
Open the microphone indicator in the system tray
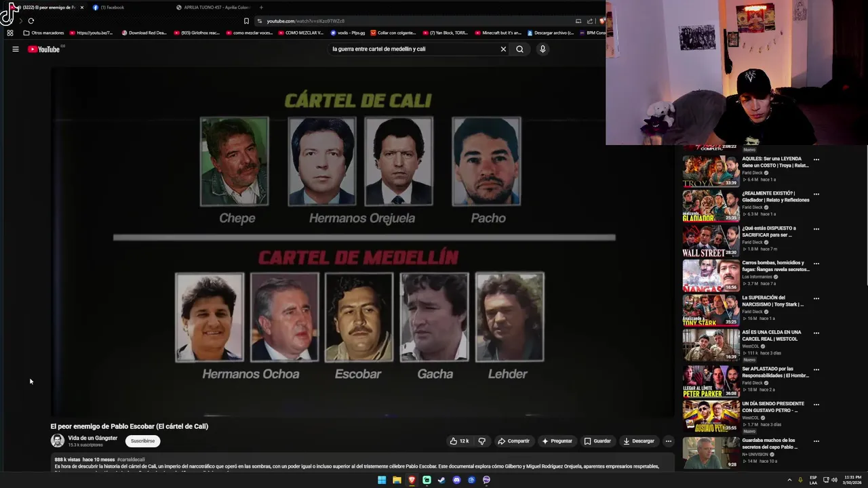click(800, 480)
